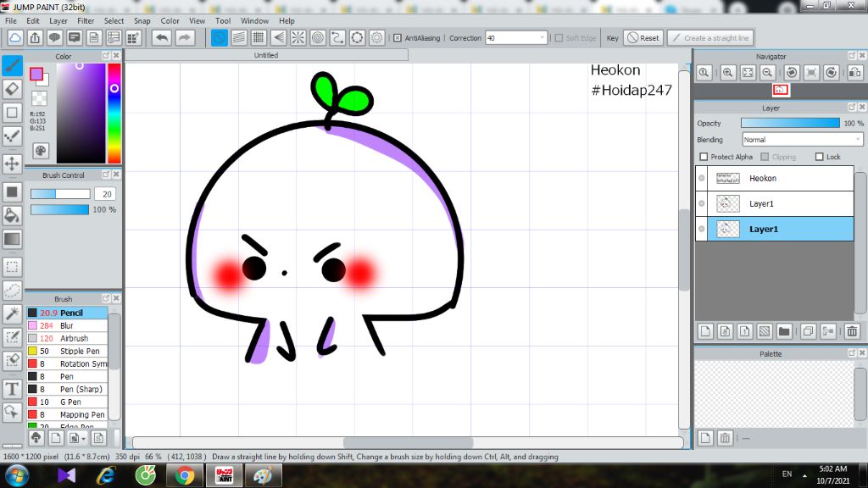Screen dimensions: 868x488
Task: Click the folder icon in Layer panel
Action: click(784, 331)
